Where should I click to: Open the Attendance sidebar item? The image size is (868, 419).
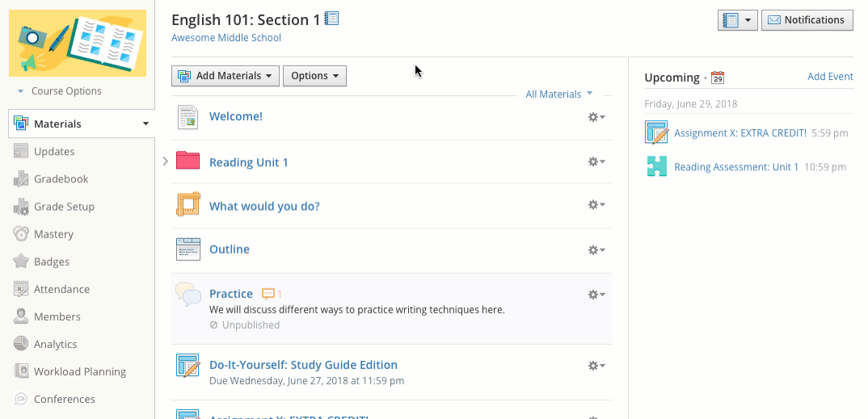pyautogui.click(x=61, y=289)
